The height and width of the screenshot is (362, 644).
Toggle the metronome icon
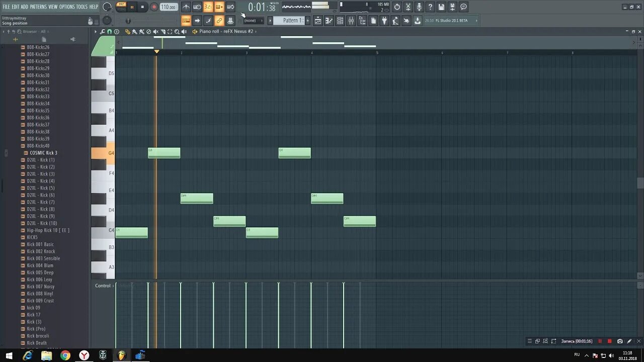click(x=186, y=7)
